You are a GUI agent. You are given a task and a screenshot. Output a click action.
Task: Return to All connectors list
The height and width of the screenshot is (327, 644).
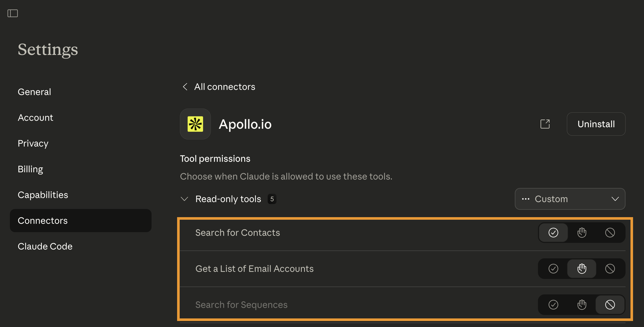[225, 87]
